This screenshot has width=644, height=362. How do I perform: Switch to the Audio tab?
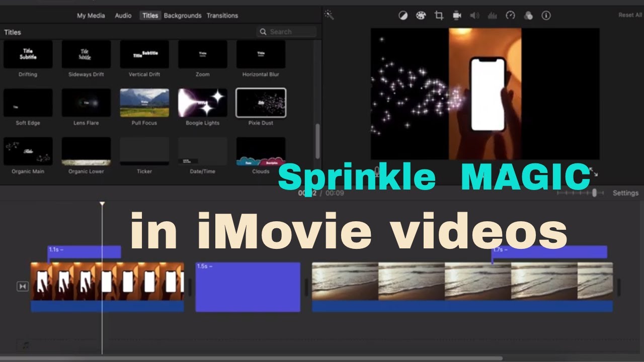(x=123, y=16)
